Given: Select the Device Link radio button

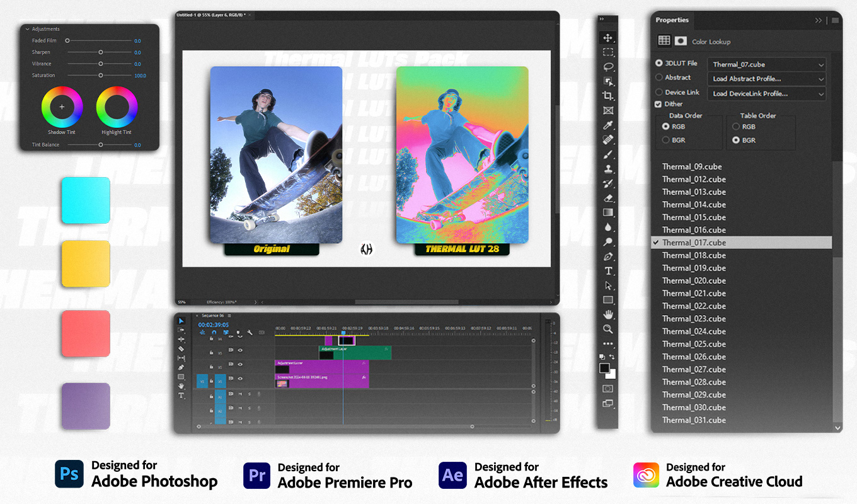Looking at the screenshot, I should 659,92.
